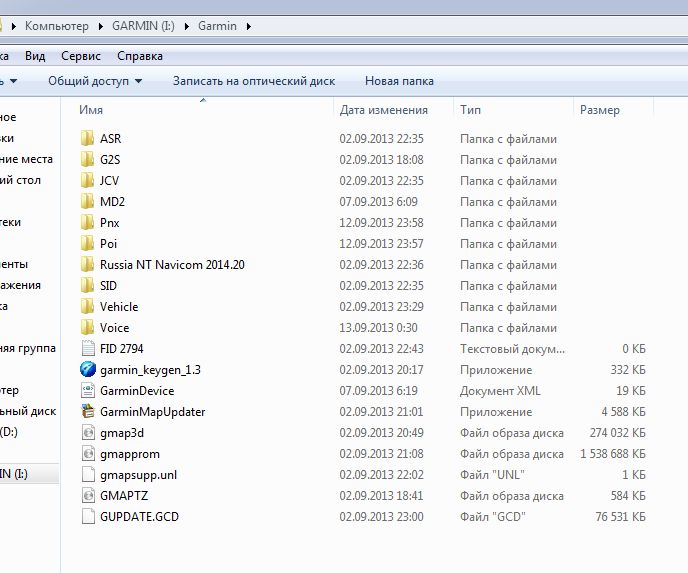
Task: Select file name FID 2794
Action: [x=122, y=349]
